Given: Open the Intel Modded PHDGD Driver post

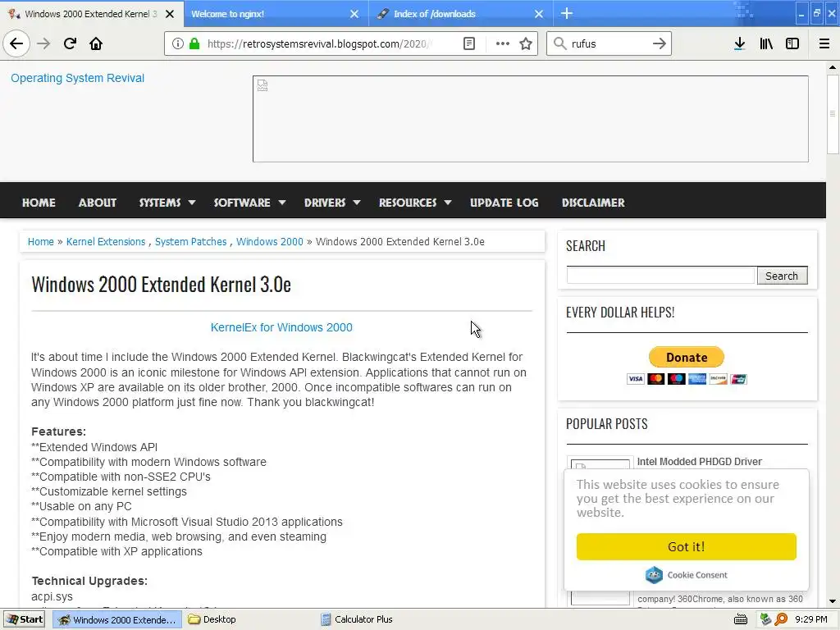Looking at the screenshot, I should click(x=699, y=461).
